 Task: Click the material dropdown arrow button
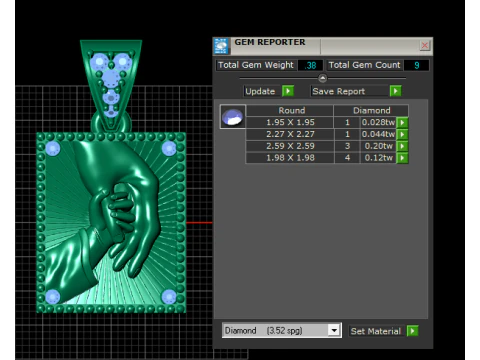[334, 330]
